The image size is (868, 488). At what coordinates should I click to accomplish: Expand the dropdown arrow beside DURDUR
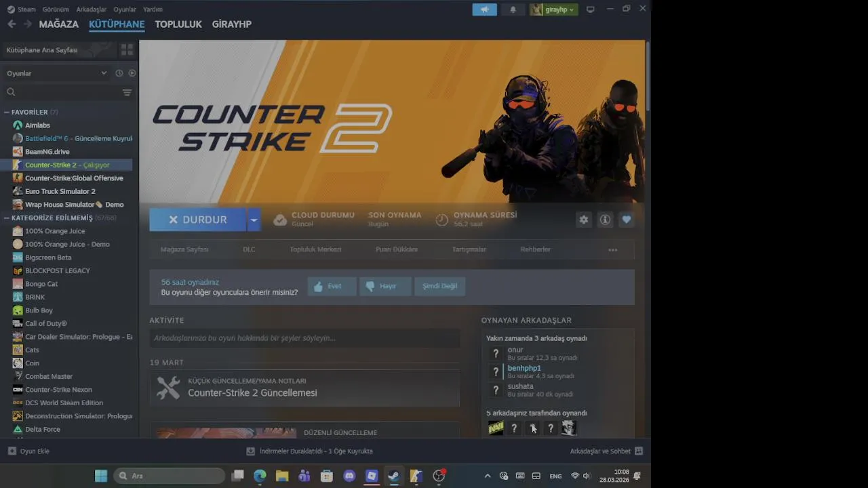coord(254,220)
